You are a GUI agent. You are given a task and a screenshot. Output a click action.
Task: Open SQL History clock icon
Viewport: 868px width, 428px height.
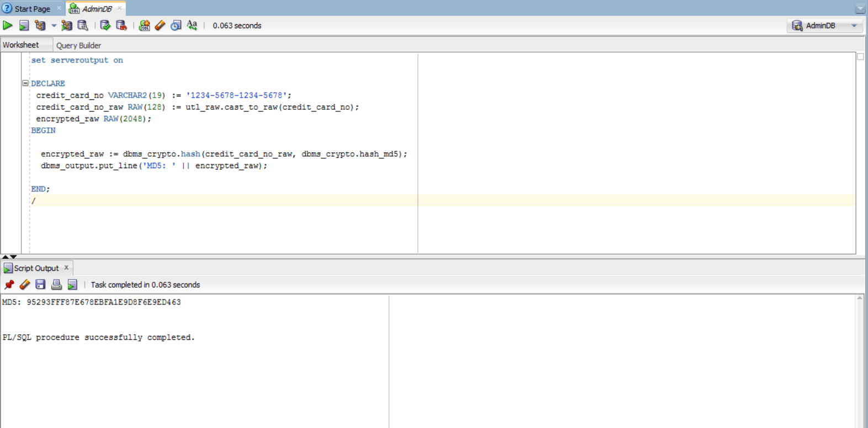176,25
